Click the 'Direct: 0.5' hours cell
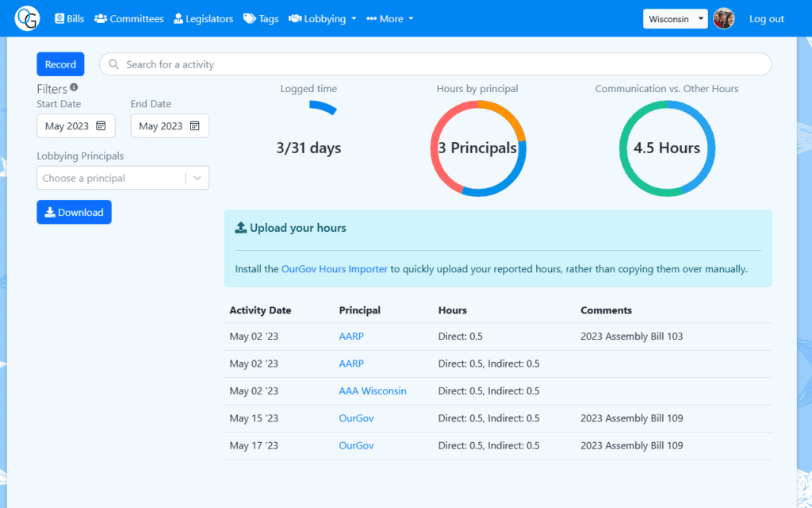This screenshot has height=508, width=812. (460, 337)
